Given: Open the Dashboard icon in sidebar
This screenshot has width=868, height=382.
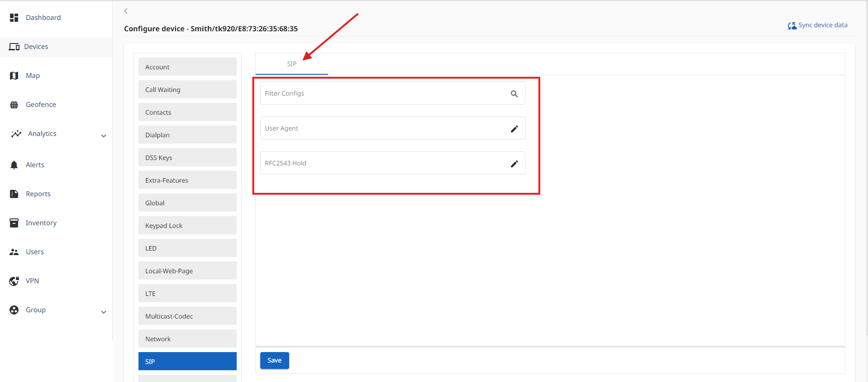Looking at the screenshot, I should tap(14, 18).
